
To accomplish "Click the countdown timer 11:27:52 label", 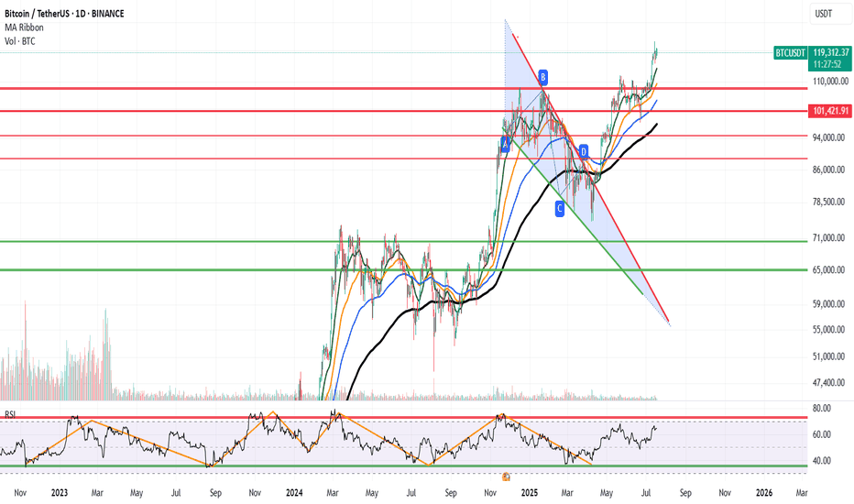I will (827, 64).
